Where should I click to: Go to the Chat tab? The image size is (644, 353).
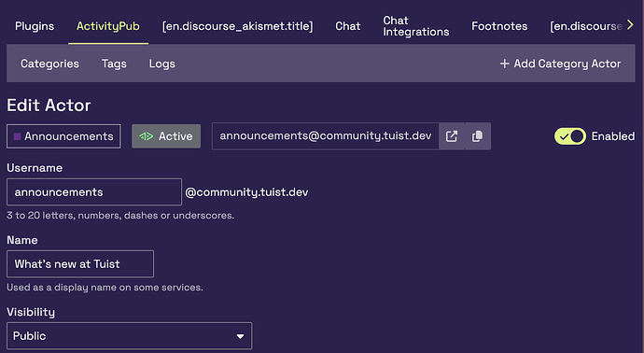coord(348,26)
